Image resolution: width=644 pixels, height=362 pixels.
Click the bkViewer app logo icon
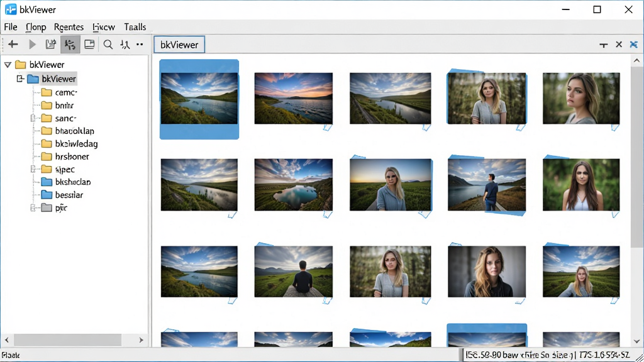click(11, 9)
